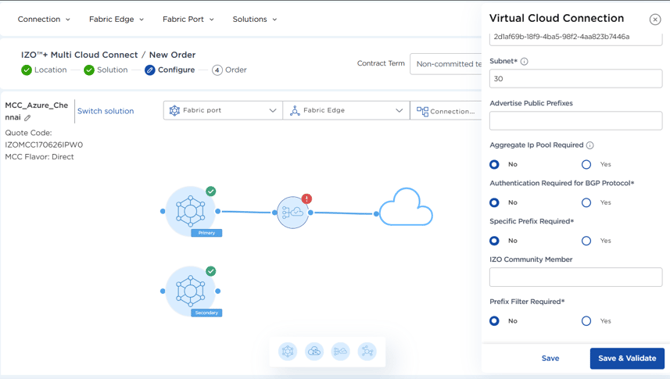Click the green check badge on Primary node
This screenshot has width=670, height=379.
(211, 191)
